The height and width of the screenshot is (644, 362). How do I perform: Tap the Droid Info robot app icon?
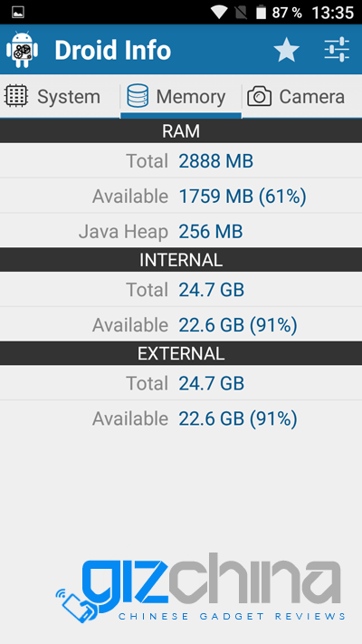point(22,50)
